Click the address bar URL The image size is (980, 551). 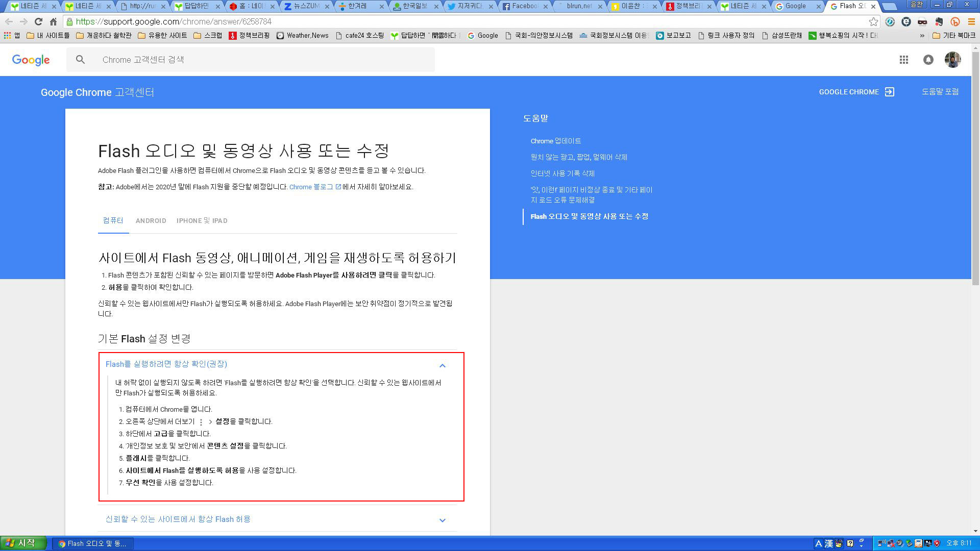tap(174, 22)
